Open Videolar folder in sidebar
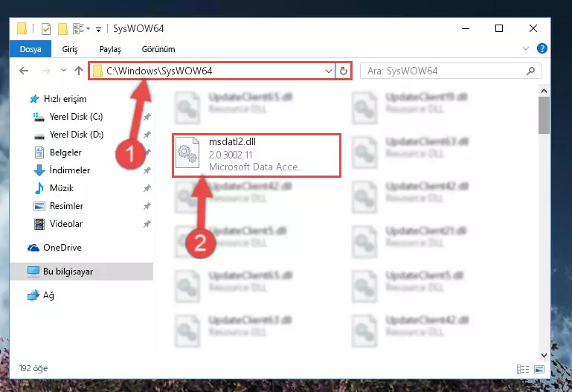 pyautogui.click(x=58, y=224)
